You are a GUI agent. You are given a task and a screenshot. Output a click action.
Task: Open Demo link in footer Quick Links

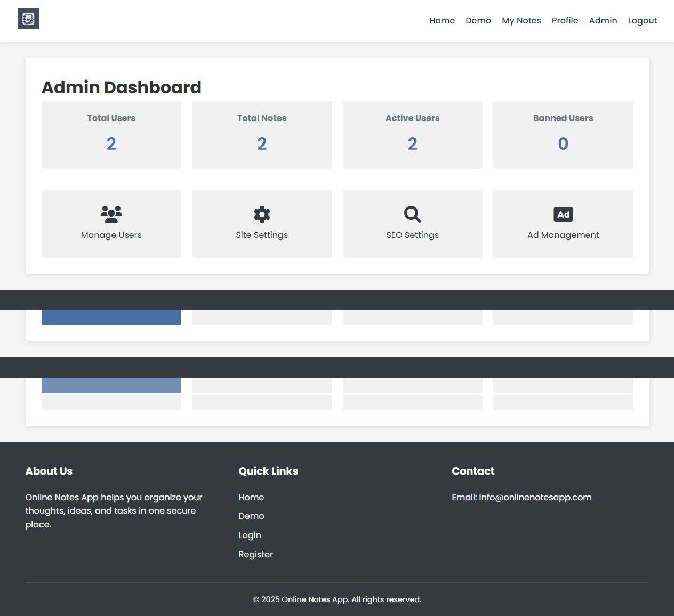point(251,516)
